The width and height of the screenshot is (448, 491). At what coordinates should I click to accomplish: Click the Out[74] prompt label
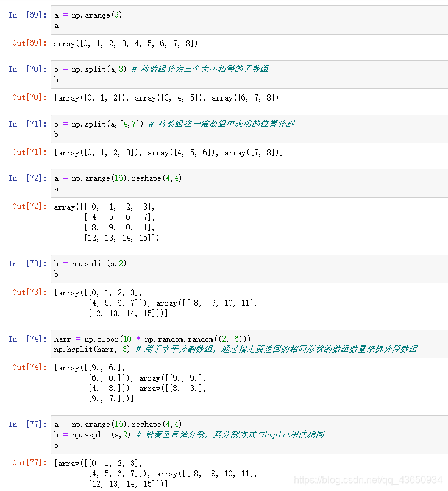click(x=29, y=367)
